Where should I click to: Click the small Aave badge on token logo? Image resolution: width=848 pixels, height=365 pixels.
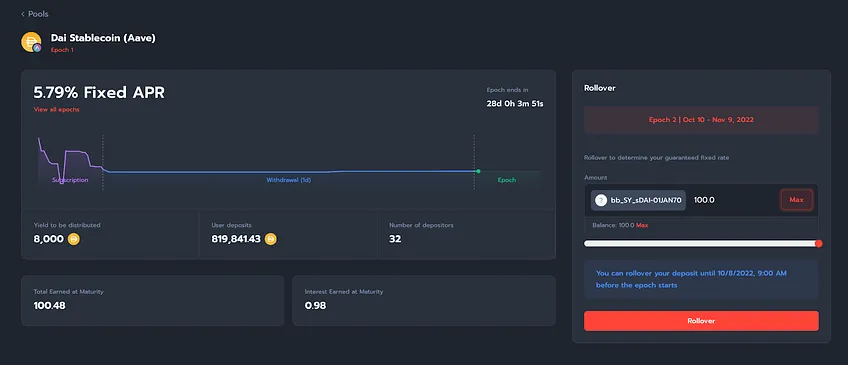point(37,48)
